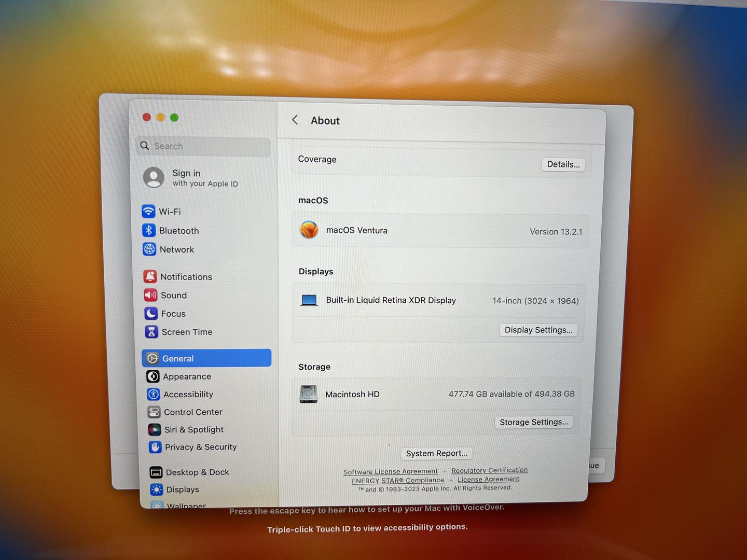Click the Network globe icon

149,249
